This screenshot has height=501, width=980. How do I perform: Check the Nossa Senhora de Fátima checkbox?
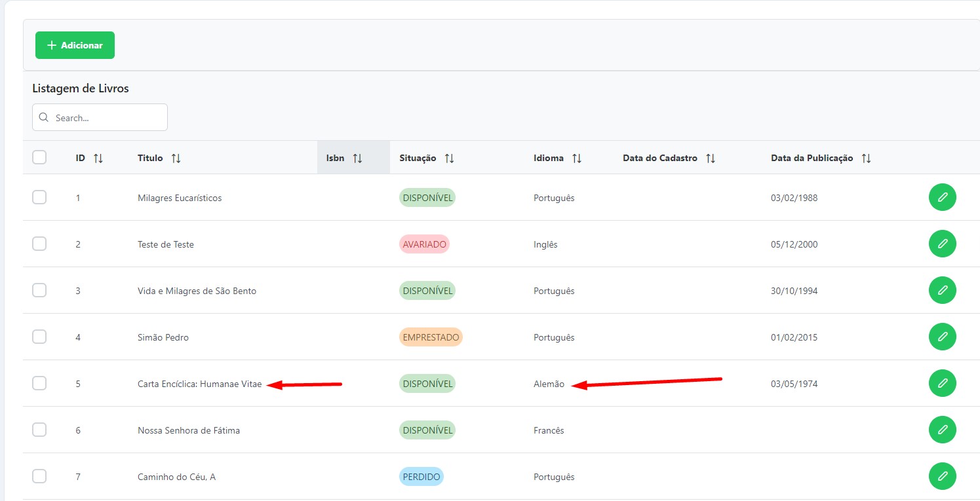(x=39, y=430)
